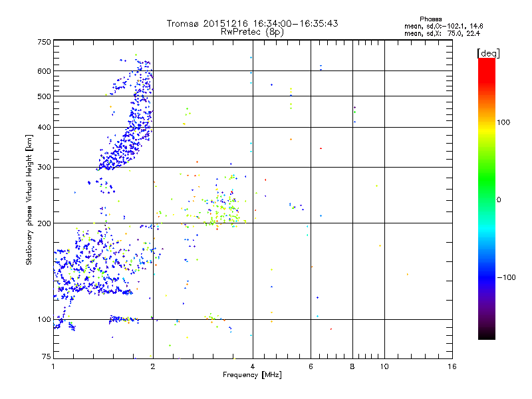Viewport: 532px width, 399px height.
Task: Click the "400" height tick label
Action: click(x=44, y=128)
